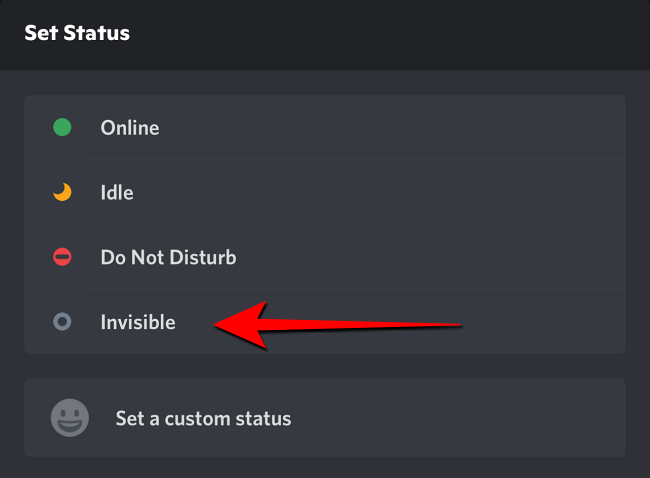Click the red Do Not Disturb icon

[62, 258]
